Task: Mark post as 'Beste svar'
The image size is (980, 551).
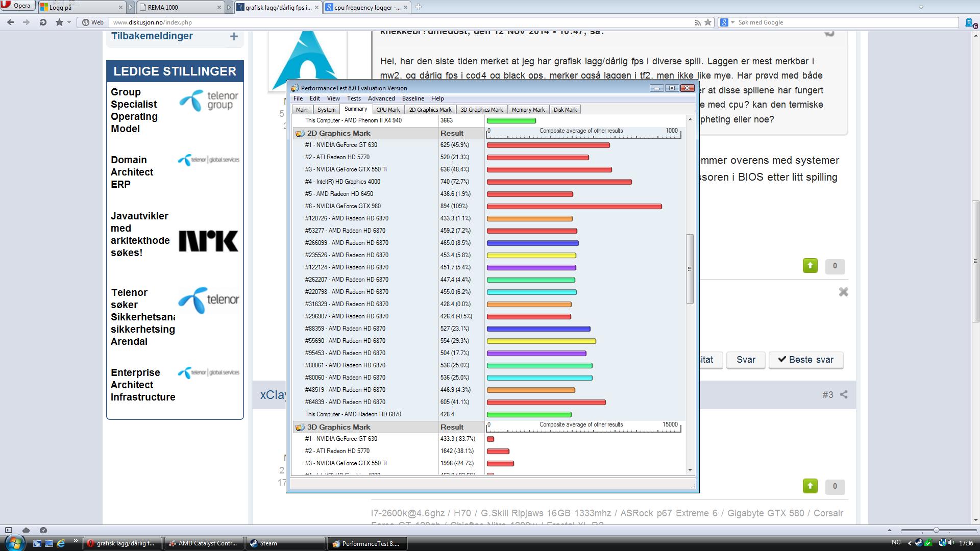Action: pos(806,360)
